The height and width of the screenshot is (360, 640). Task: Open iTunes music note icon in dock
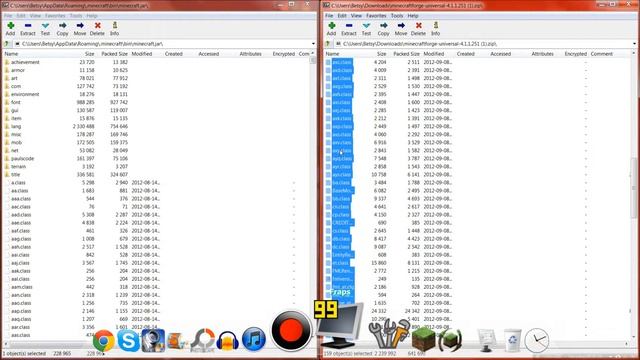(253, 339)
